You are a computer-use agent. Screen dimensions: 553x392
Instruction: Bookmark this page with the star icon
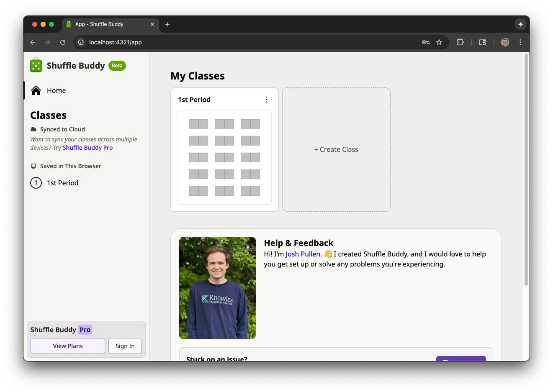[x=439, y=42]
